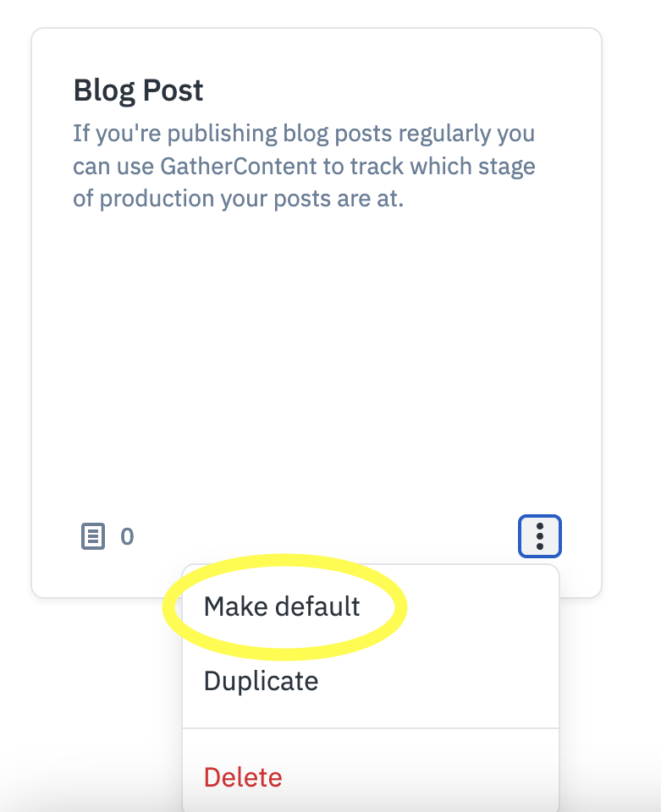Choose "Duplicate" in the template options menu
The image size is (661, 812).
261,681
